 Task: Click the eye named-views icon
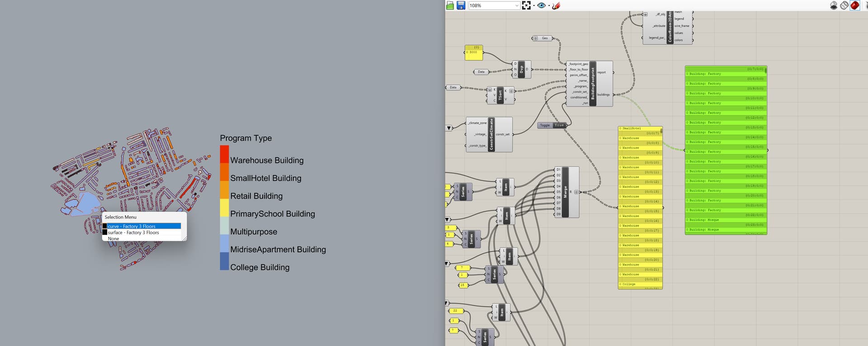[541, 5]
